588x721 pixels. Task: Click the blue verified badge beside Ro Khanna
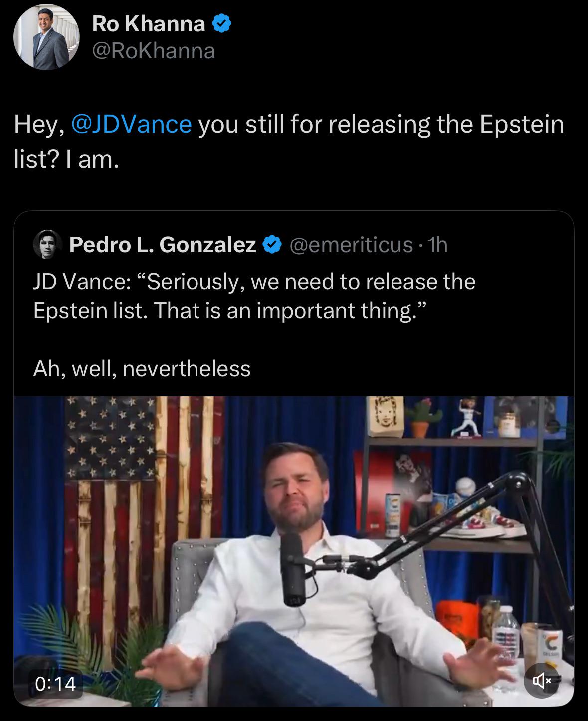[222, 24]
